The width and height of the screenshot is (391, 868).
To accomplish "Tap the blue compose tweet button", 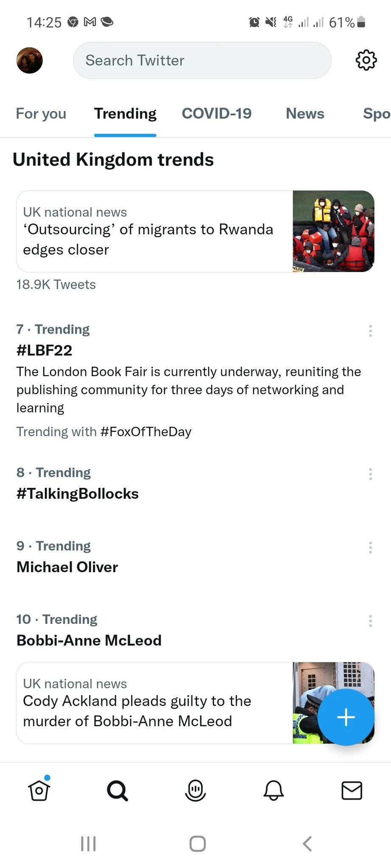I will pos(346,717).
